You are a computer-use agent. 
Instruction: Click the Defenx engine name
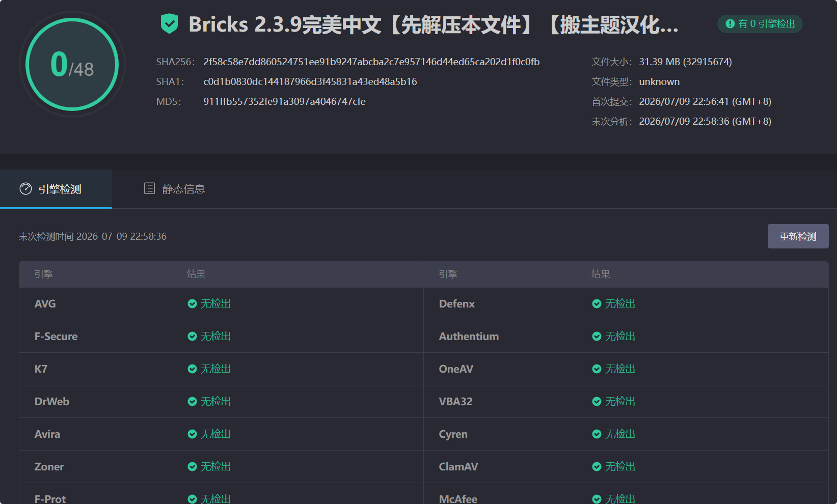tap(457, 304)
